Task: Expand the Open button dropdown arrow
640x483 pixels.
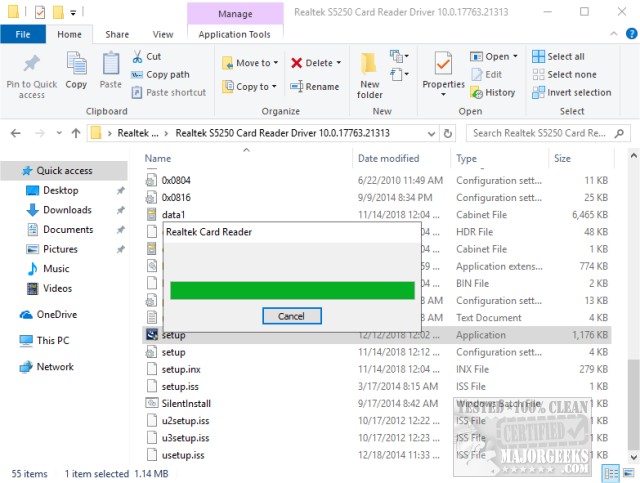Action: pos(515,56)
